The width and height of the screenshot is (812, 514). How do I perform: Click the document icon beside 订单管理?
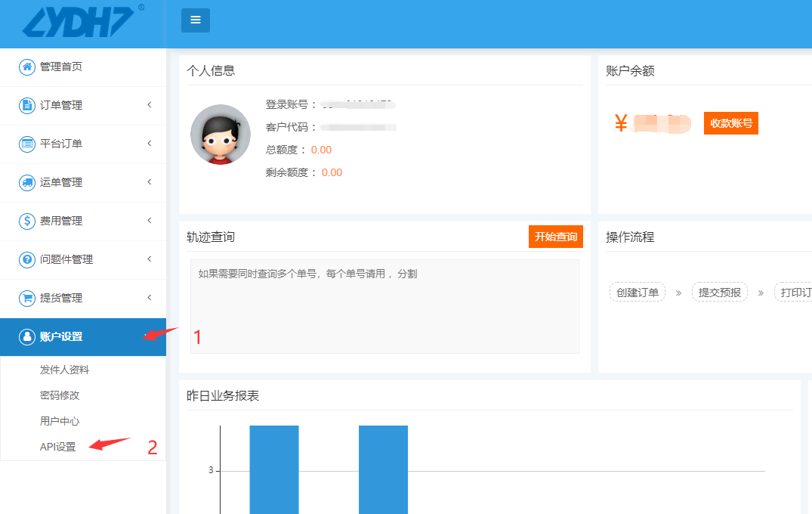pos(27,105)
